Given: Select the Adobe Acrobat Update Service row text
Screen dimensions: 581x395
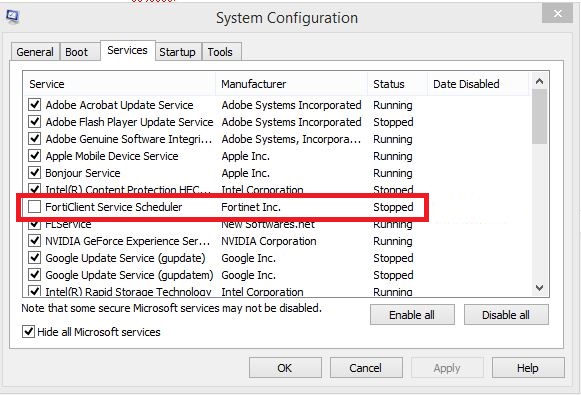Looking at the screenshot, I should (119, 105).
